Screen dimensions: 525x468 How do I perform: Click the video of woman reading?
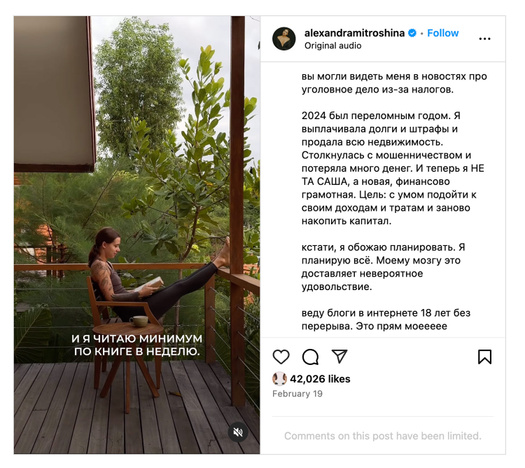pyautogui.click(x=137, y=235)
